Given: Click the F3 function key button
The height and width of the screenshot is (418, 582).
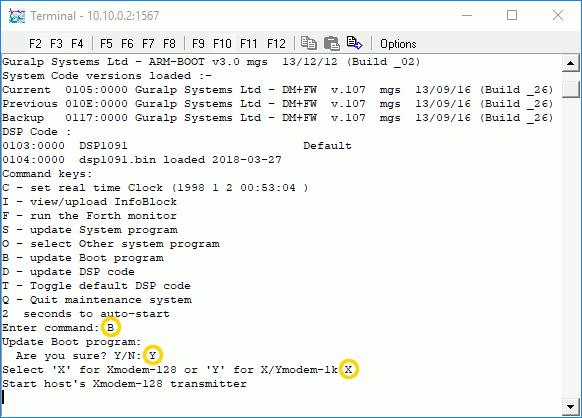Looking at the screenshot, I should tap(56, 44).
